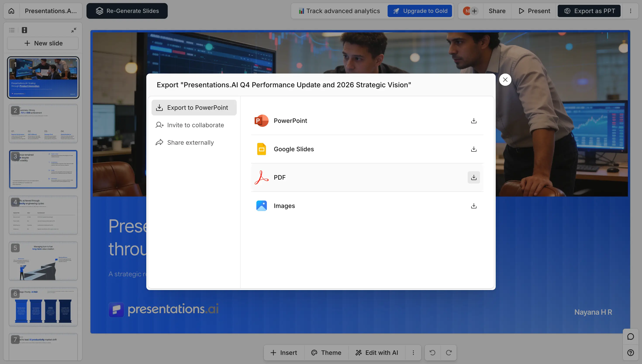Click Track advanced analytics
This screenshot has width=642, height=364.
pos(339,11)
